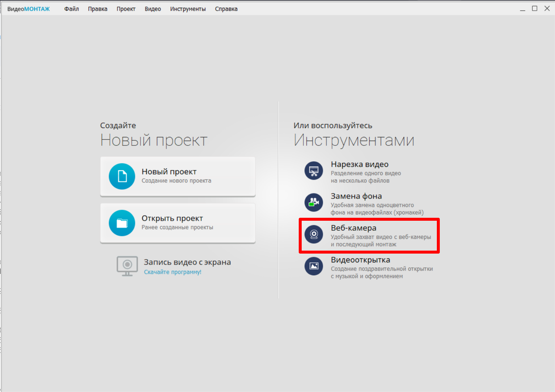Click the Создание нового проекта subtitle

click(x=177, y=180)
